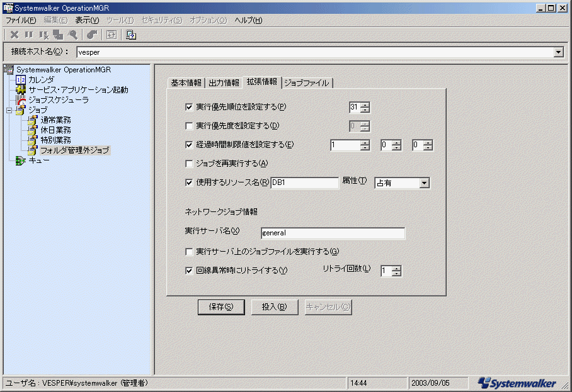Select キュー in the tree
Screen dimensions: 572x392
pos(38,160)
